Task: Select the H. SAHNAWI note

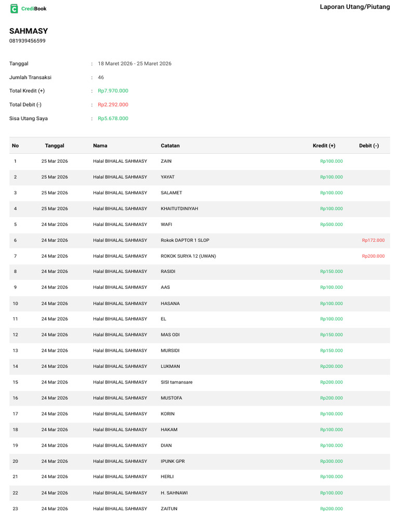Action: (x=174, y=493)
